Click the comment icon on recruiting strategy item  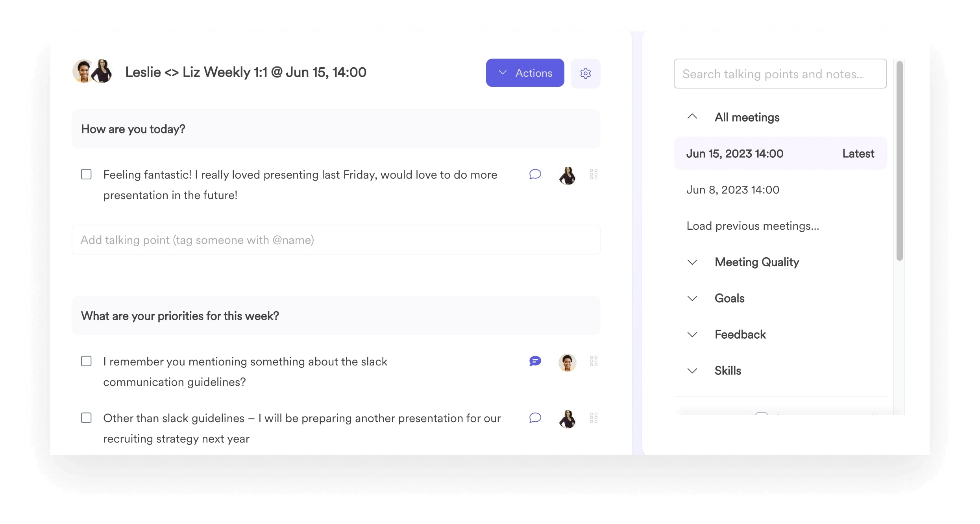(535, 418)
